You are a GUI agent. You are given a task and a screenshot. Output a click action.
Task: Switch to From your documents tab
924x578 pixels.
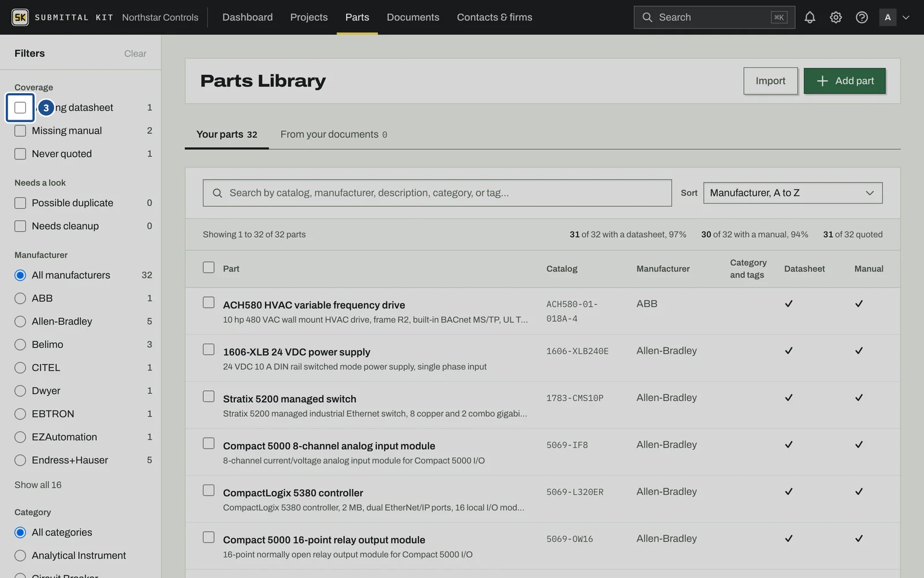(334, 134)
